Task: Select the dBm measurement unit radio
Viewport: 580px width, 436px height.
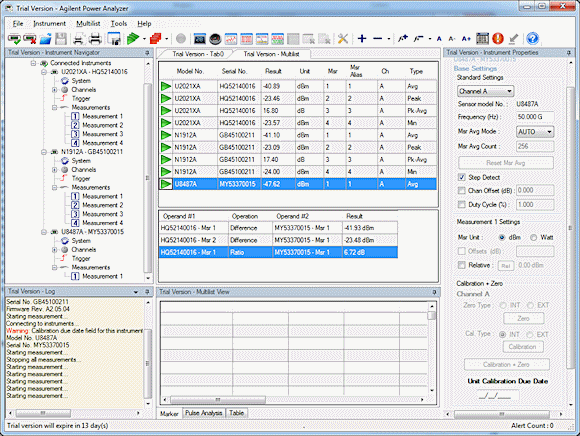Action: pyautogui.click(x=502, y=237)
